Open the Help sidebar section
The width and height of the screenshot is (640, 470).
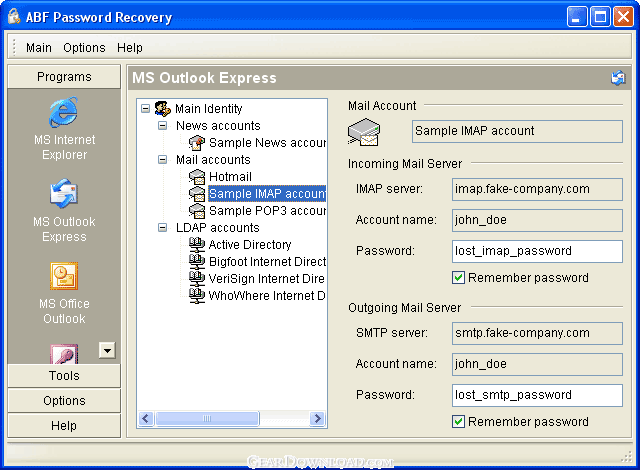coord(64,426)
